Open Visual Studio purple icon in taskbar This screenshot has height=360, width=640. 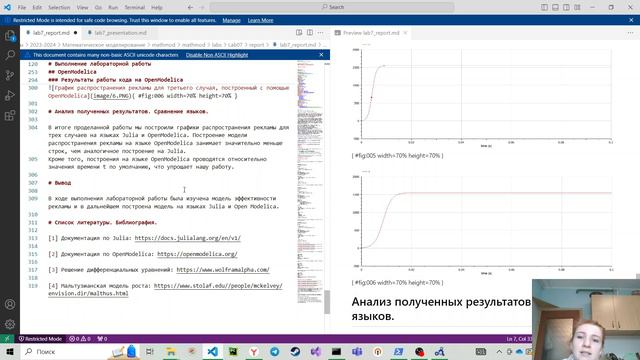pyautogui.click(x=316, y=351)
